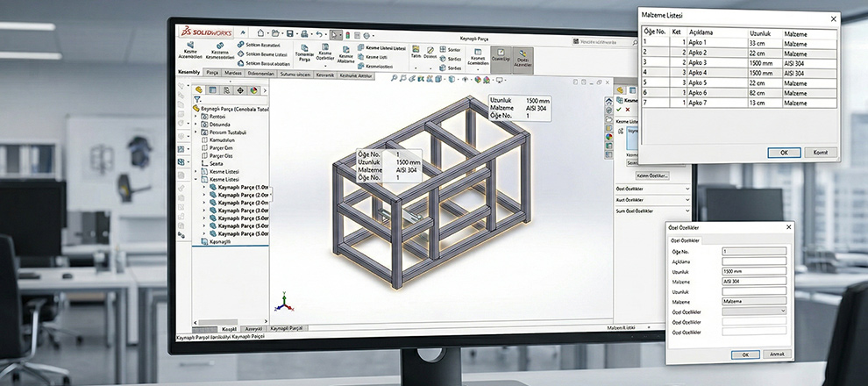The height and width of the screenshot is (386, 868).
Task: Click the SolidWorks Home icon
Action: [x=260, y=33]
